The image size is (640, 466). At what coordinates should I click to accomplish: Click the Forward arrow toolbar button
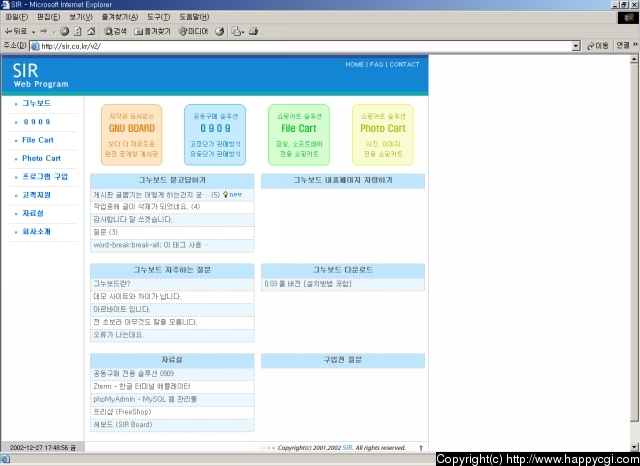[x=44, y=31]
